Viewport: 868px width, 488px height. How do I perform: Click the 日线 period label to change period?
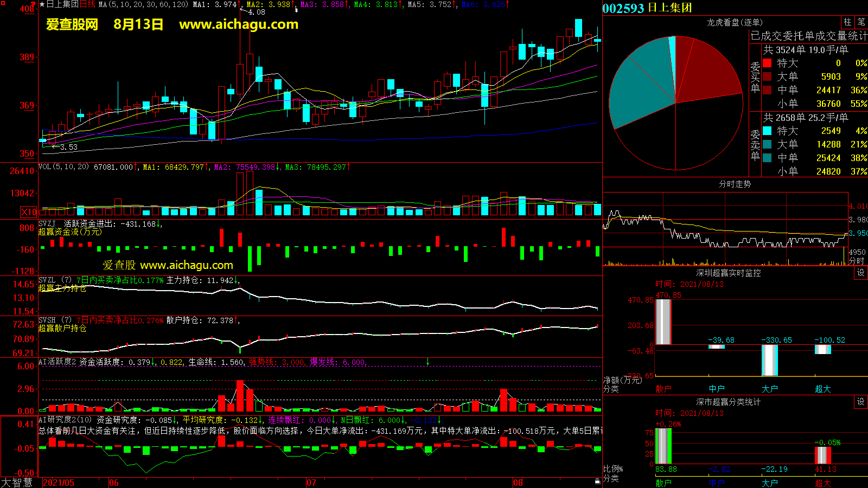87,4
